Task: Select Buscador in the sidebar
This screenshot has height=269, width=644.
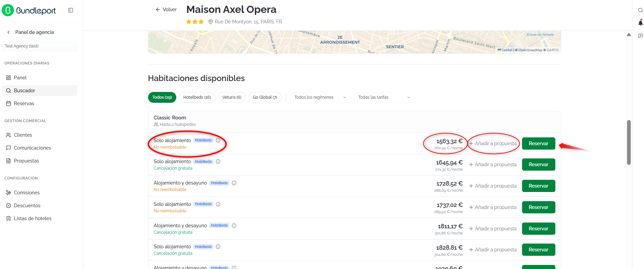Action: tap(39, 91)
